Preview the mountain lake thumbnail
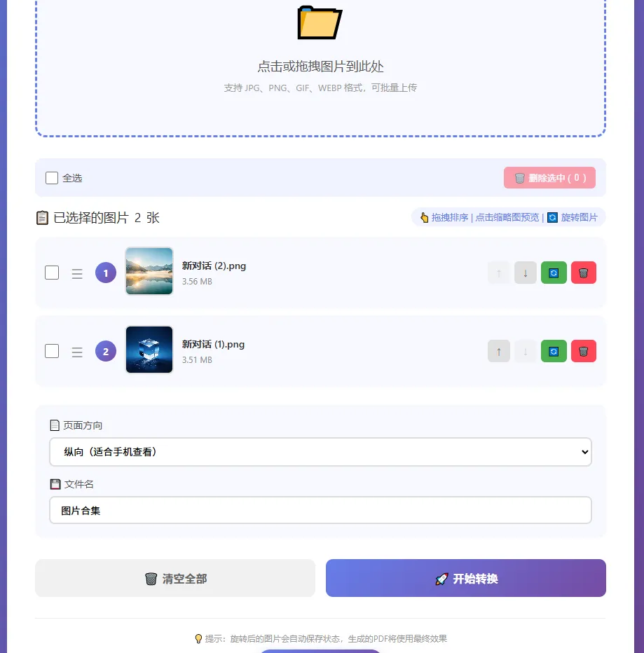Screen dimensions: 644x653 [x=149, y=271]
